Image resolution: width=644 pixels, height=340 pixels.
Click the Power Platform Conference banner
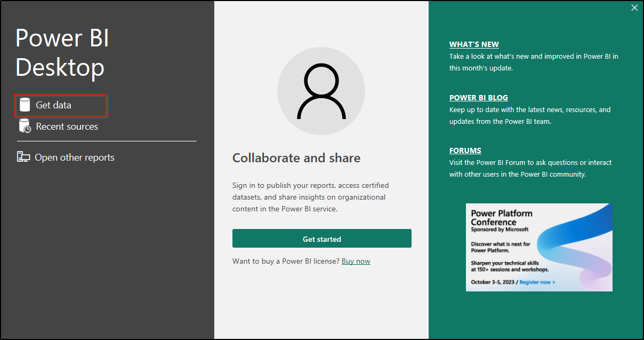pyautogui.click(x=539, y=247)
